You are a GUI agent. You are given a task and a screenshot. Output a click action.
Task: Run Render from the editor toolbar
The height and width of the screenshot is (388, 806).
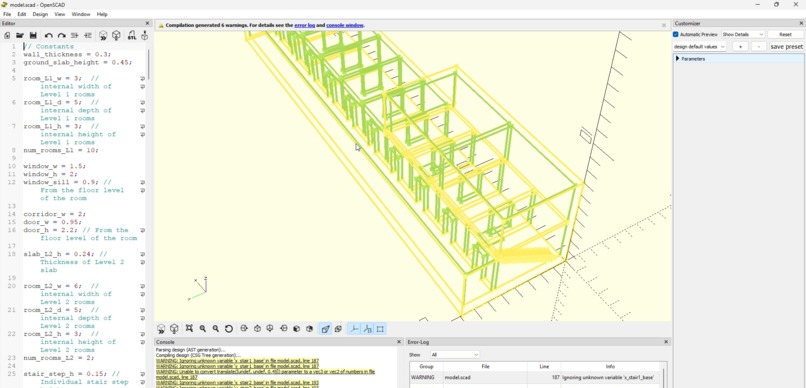pos(117,35)
